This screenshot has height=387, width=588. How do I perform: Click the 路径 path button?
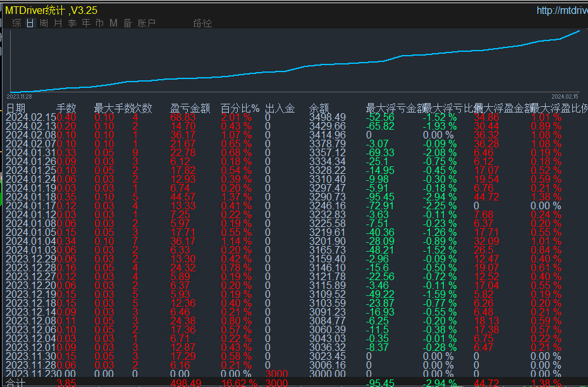pos(202,23)
